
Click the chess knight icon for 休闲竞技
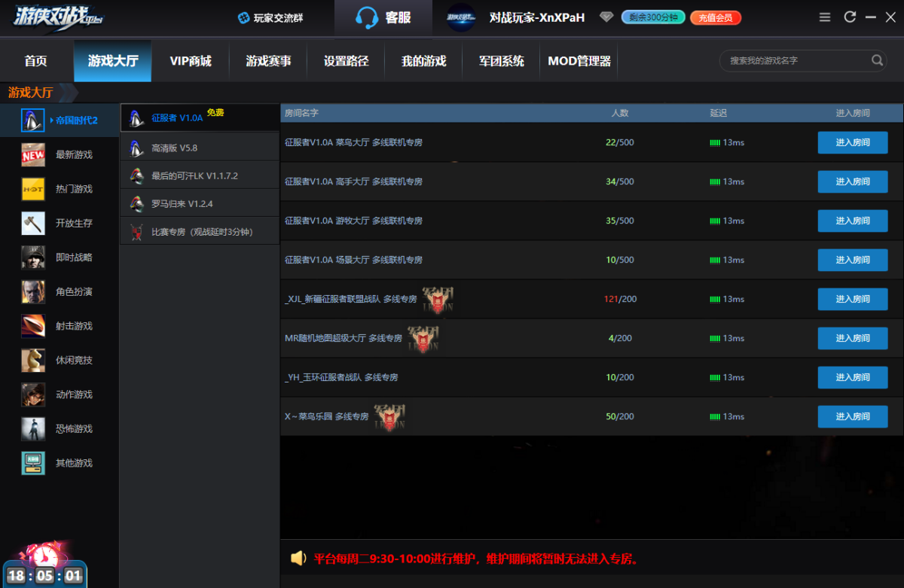[x=33, y=360]
